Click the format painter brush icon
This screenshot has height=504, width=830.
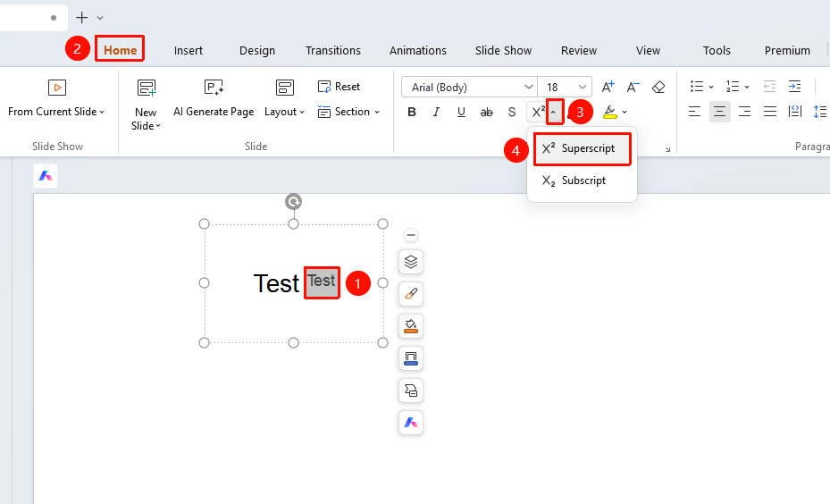pos(411,294)
